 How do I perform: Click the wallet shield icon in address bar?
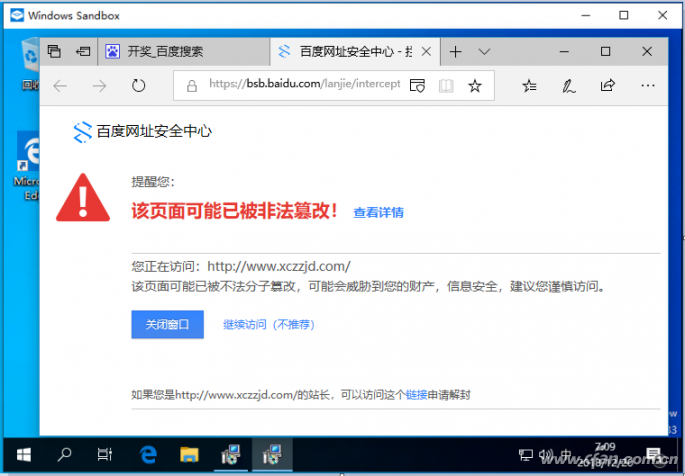(417, 86)
